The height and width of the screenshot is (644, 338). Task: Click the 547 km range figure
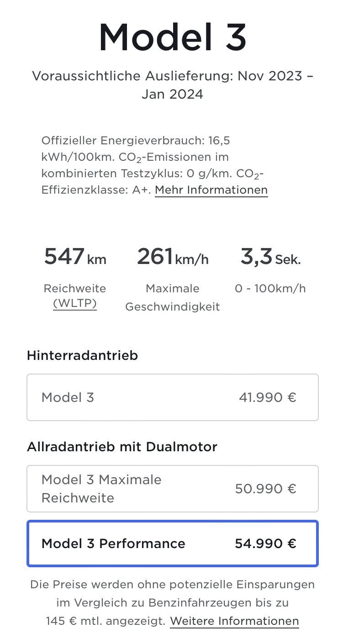(75, 257)
